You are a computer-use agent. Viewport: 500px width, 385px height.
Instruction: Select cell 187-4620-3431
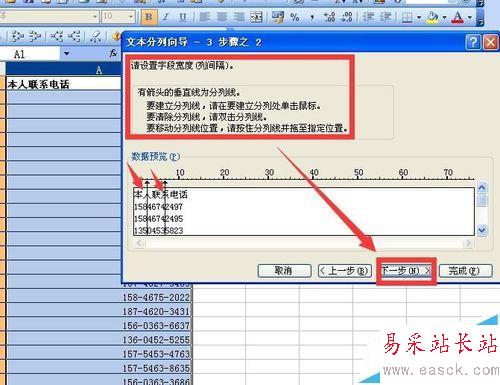tap(99, 311)
